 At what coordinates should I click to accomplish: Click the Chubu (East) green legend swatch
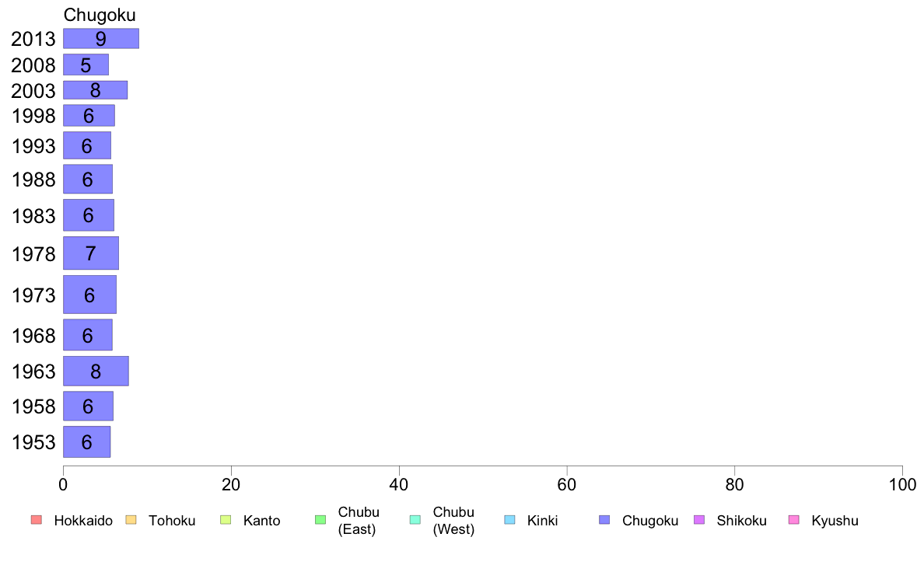point(320,520)
